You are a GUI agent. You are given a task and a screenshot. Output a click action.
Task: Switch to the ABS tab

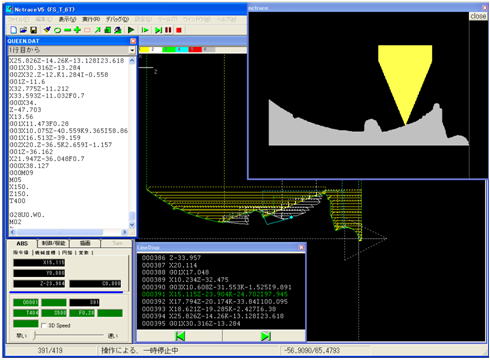point(22,243)
